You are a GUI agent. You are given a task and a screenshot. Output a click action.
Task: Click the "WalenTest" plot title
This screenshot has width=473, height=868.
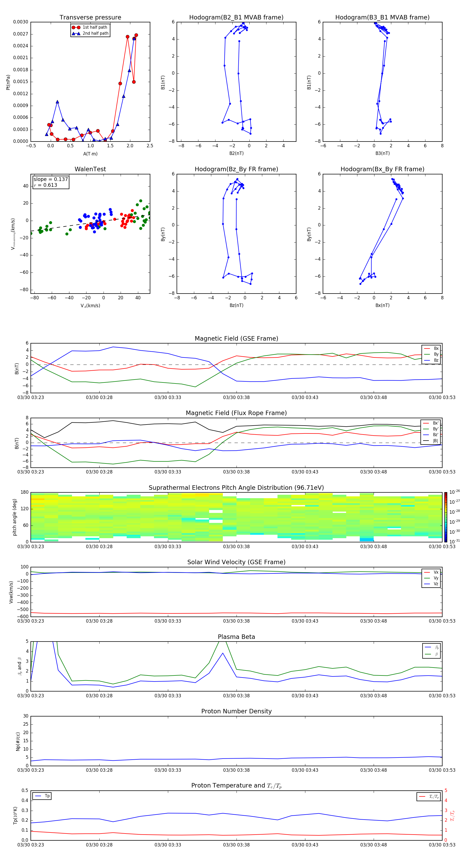pyautogui.click(x=90, y=169)
